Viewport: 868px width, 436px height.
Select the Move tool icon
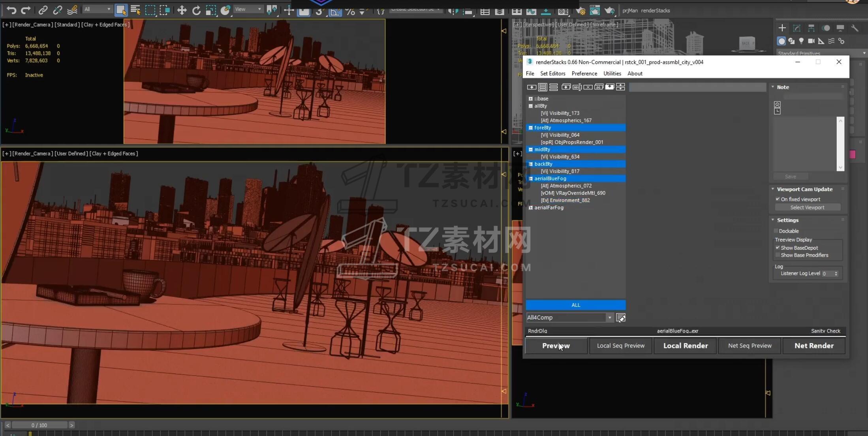(x=182, y=10)
